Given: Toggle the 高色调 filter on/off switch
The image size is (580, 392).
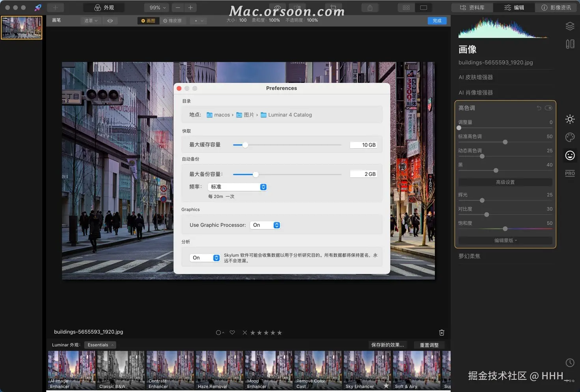Looking at the screenshot, I should click(x=548, y=108).
